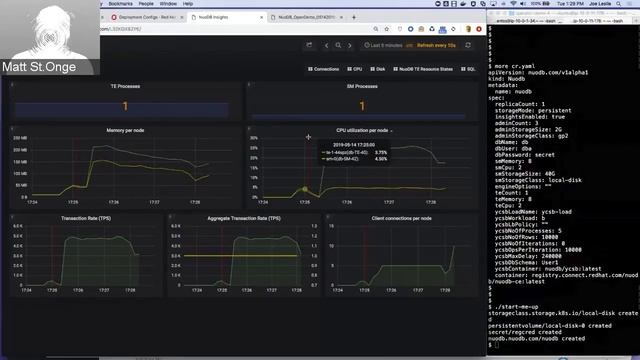Click the zoom out time range magnifier
Viewport: 640px width, 360px height.
pyautogui.click(x=338, y=45)
